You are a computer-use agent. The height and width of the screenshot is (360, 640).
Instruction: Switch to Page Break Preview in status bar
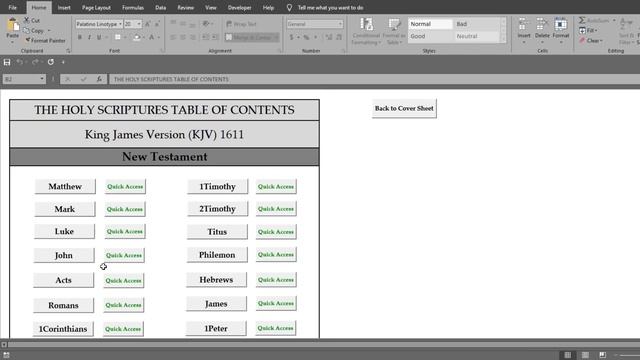pos(602,355)
